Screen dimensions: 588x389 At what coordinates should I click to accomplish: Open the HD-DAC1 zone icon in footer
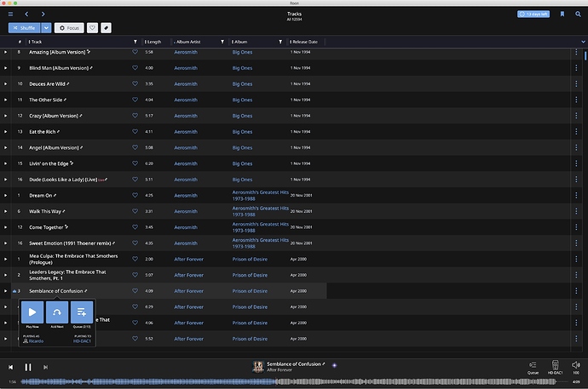pos(556,367)
